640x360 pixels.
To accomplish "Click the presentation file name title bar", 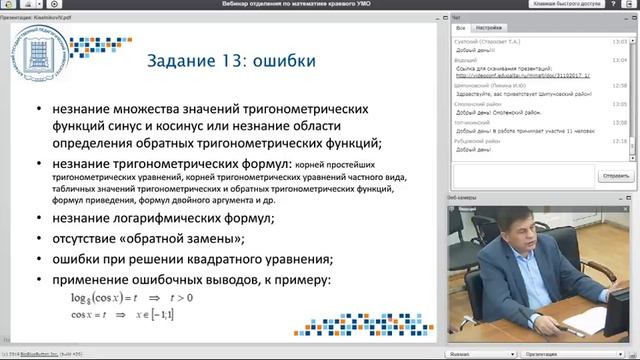I will coord(36,18).
